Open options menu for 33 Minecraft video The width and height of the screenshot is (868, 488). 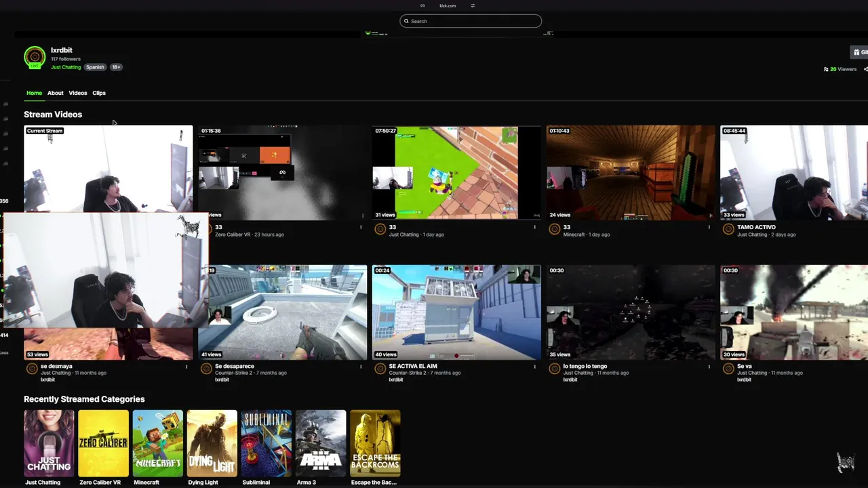click(x=709, y=227)
